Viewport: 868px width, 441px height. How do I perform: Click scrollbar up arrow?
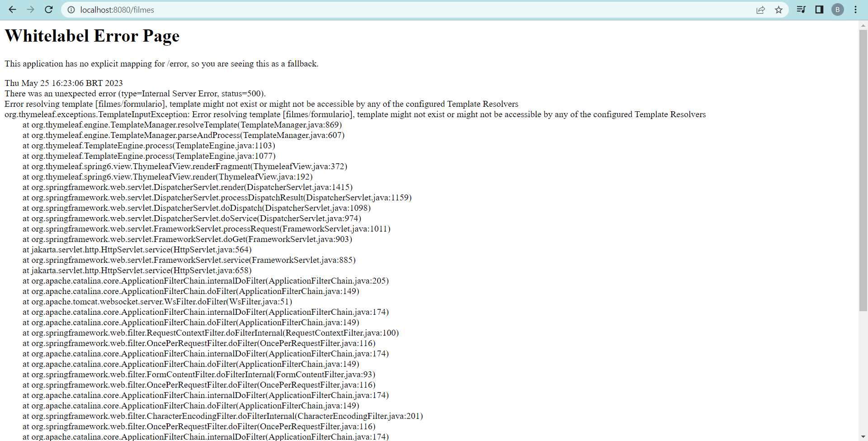coord(863,26)
